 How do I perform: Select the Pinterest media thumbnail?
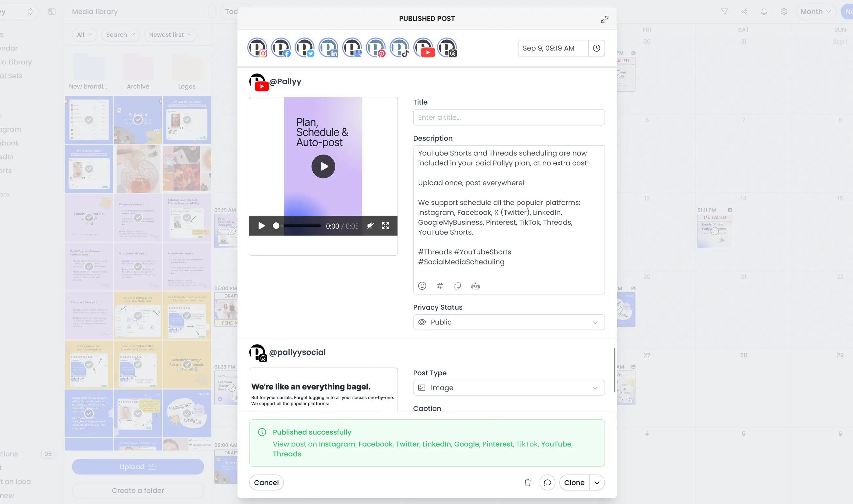click(138, 119)
